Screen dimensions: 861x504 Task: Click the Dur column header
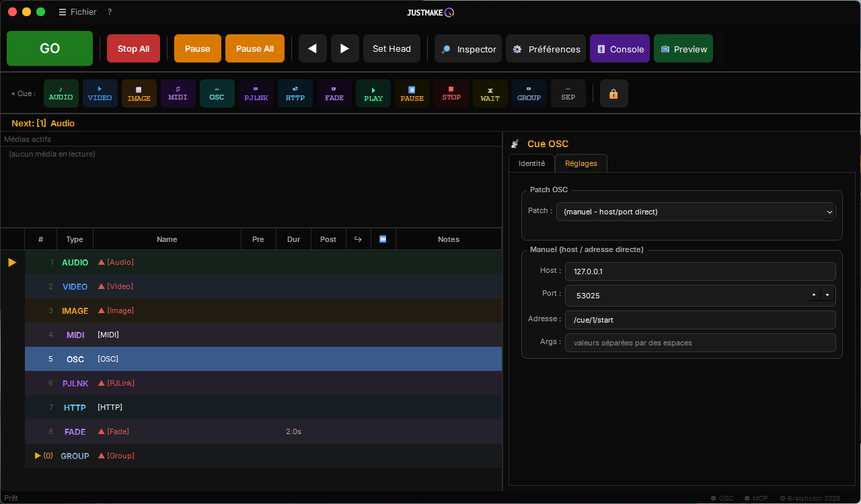click(x=294, y=239)
